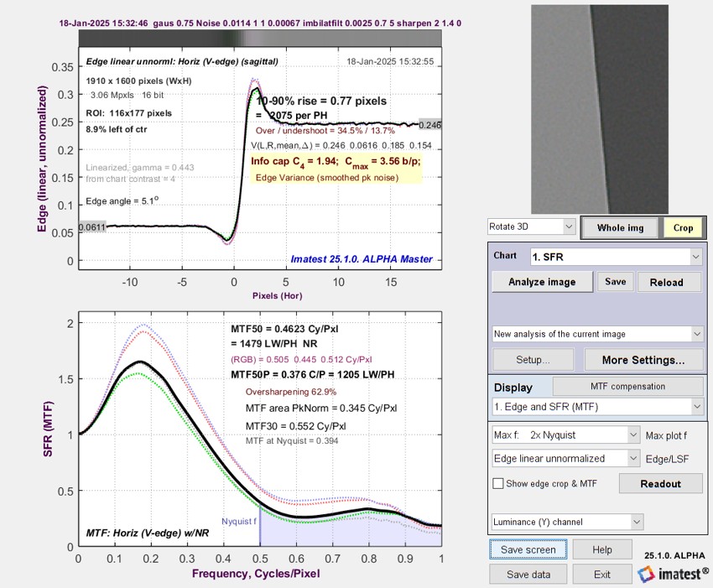Click the Save screen button
The width and height of the screenshot is (713, 588).
point(528,549)
